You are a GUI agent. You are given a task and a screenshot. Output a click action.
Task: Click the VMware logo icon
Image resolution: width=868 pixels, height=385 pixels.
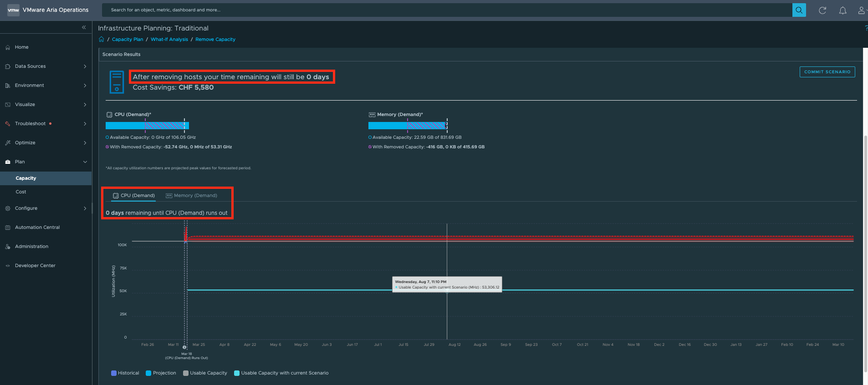tap(13, 10)
